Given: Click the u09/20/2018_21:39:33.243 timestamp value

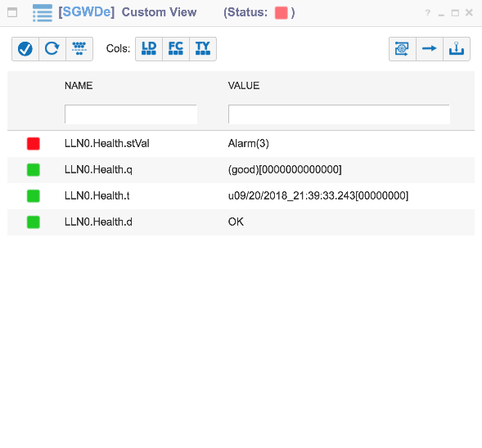Looking at the screenshot, I should (318, 196).
